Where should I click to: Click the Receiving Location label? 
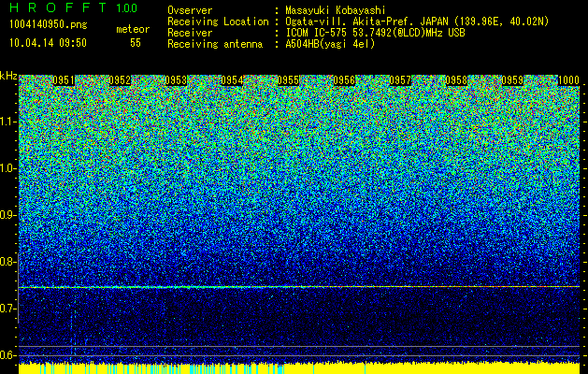point(218,22)
